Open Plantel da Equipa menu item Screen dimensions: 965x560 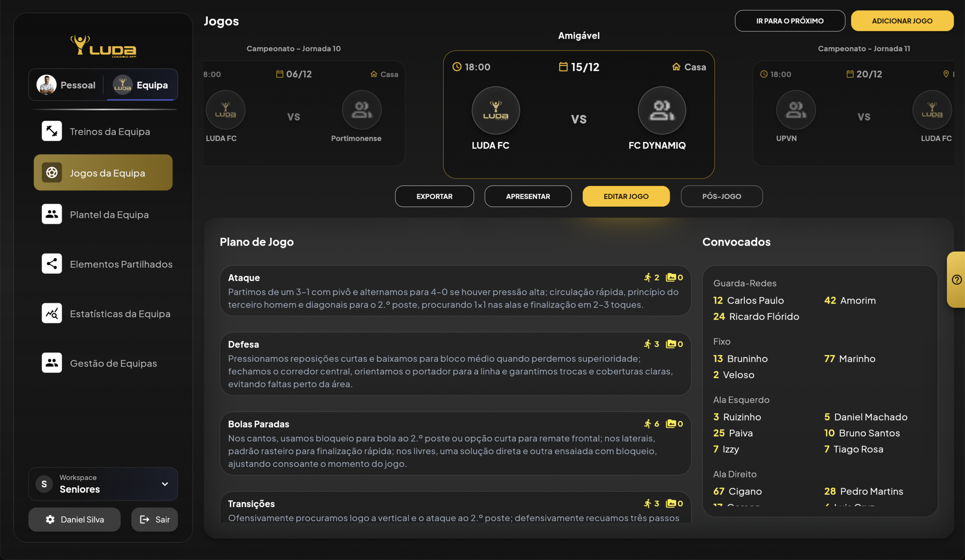coord(109,214)
